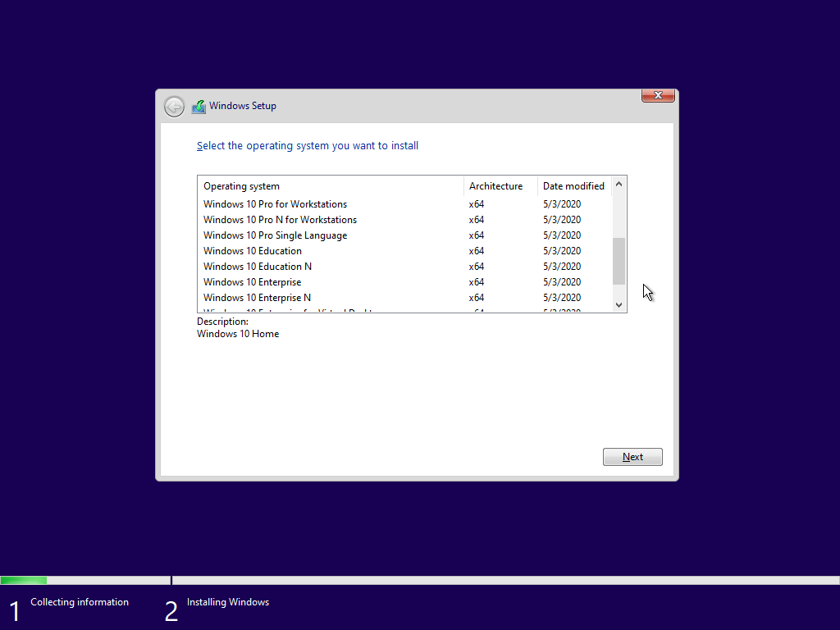Viewport: 840px width, 630px height.
Task: Click the Date modified column header
Action: tap(574, 186)
